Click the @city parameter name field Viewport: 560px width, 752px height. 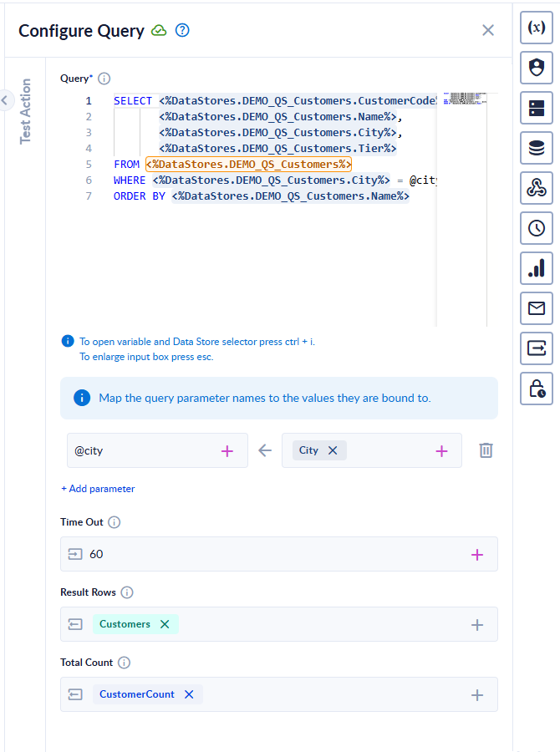click(157, 450)
